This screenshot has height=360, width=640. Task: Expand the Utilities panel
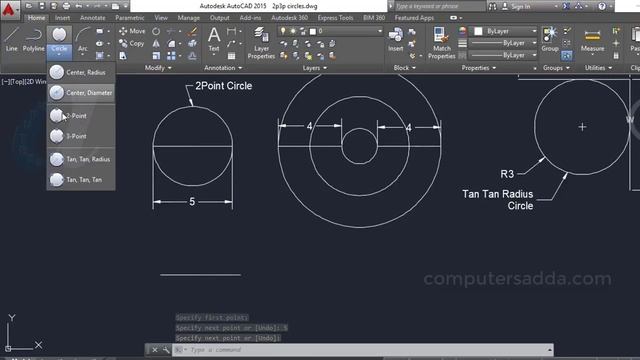[599, 68]
